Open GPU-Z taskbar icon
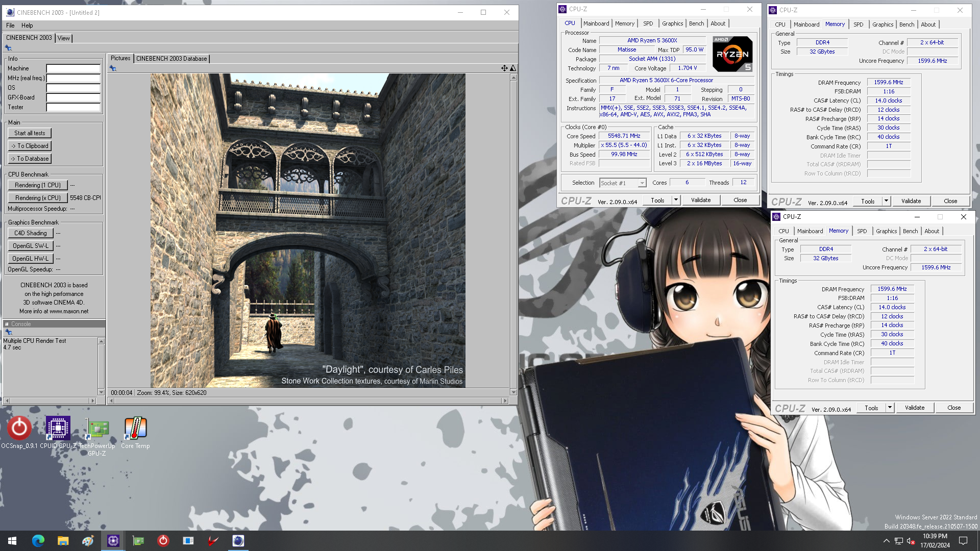980x551 pixels. pyautogui.click(x=138, y=541)
